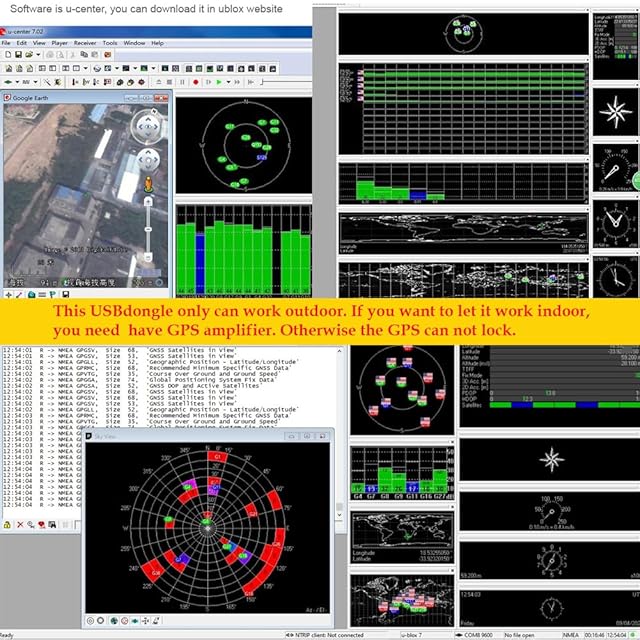The width and height of the screenshot is (640, 640).
Task: Click the find magnifier icon in packet console
Action: [x=31, y=524]
